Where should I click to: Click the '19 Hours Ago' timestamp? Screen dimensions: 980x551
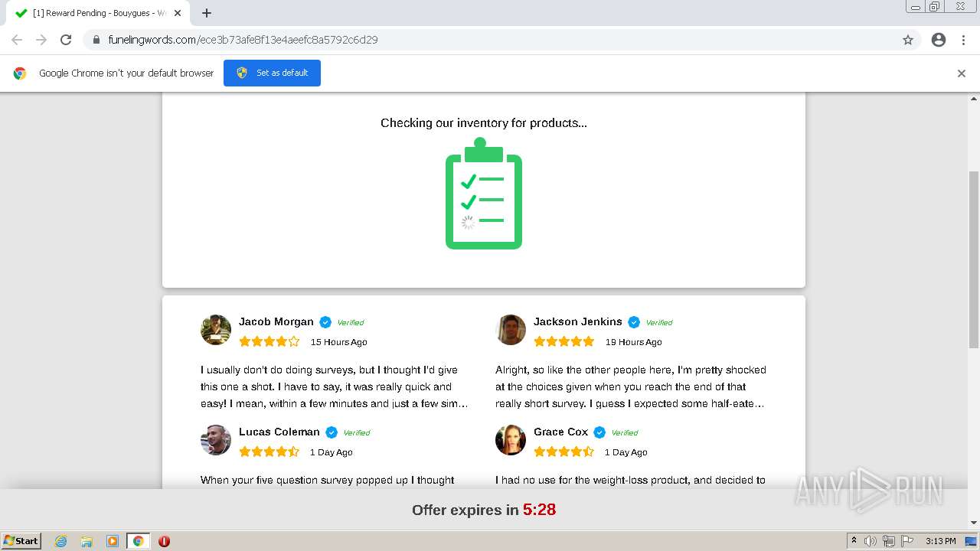(634, 342)
